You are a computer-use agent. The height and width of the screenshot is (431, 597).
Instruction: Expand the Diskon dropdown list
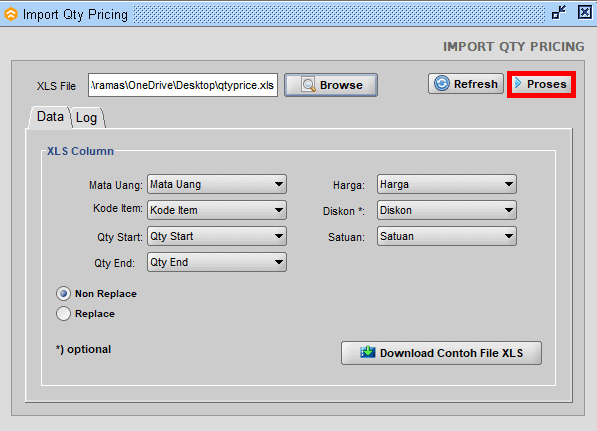[447, 210]
